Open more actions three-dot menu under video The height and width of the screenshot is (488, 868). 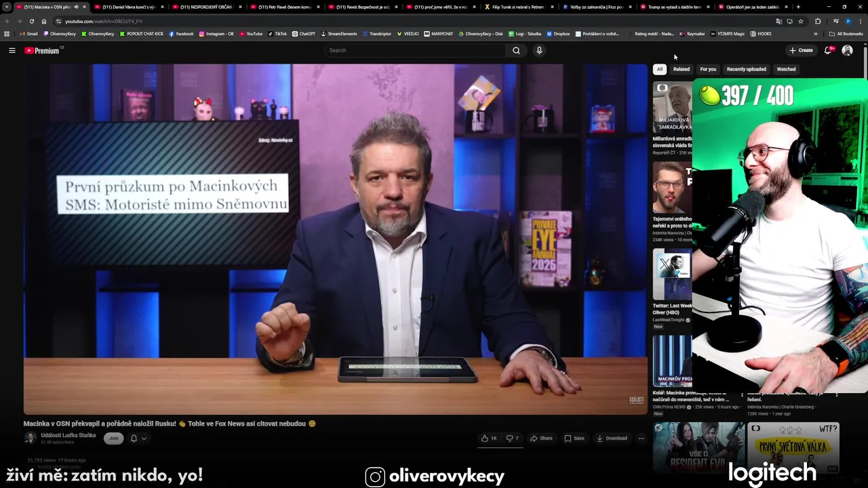641,439
